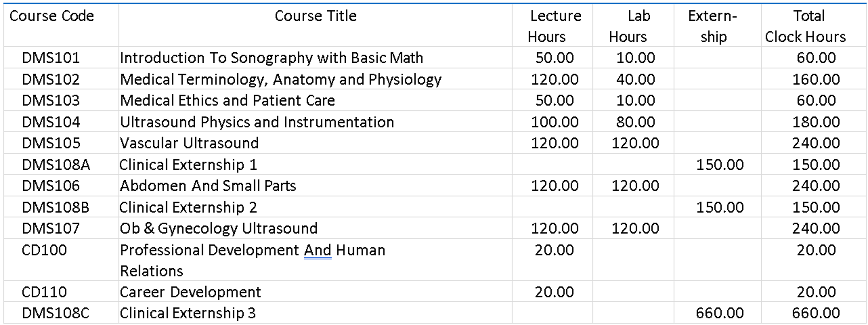Click Medical Terminology, Anatomy and Physiology title
The height and width of the screenshot is (325, 868).
[x=280, y=80]
